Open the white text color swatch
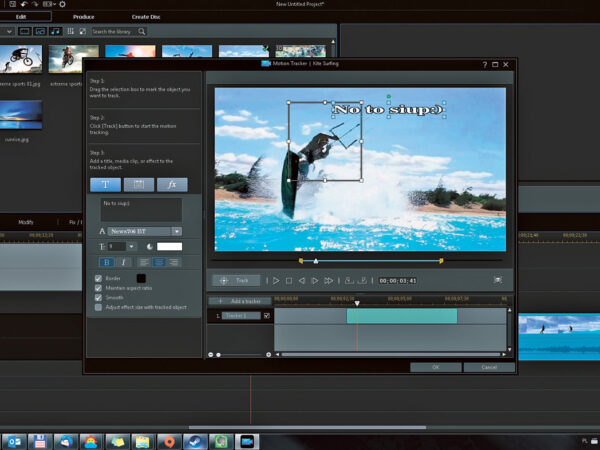600x450 pixels. pos(169,246)
